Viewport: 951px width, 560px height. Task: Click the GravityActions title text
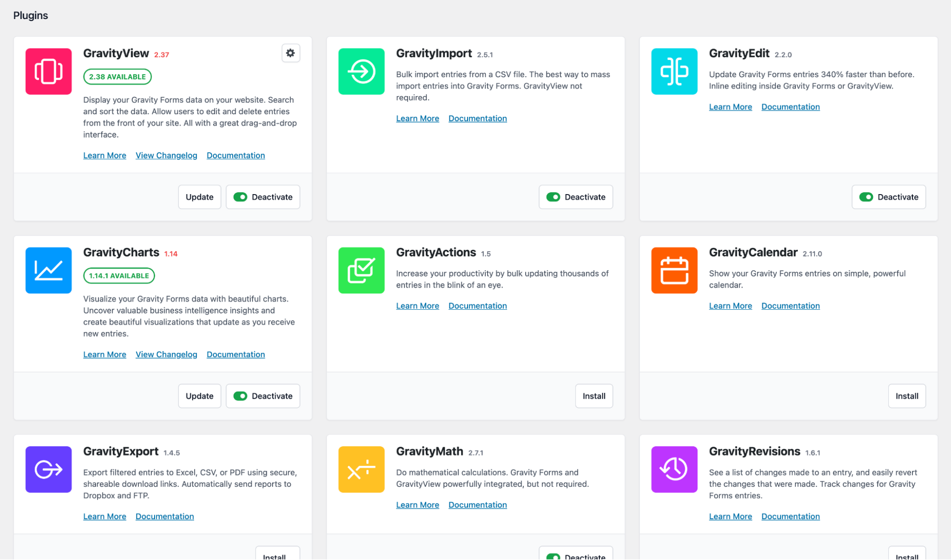tap(436, 252)
